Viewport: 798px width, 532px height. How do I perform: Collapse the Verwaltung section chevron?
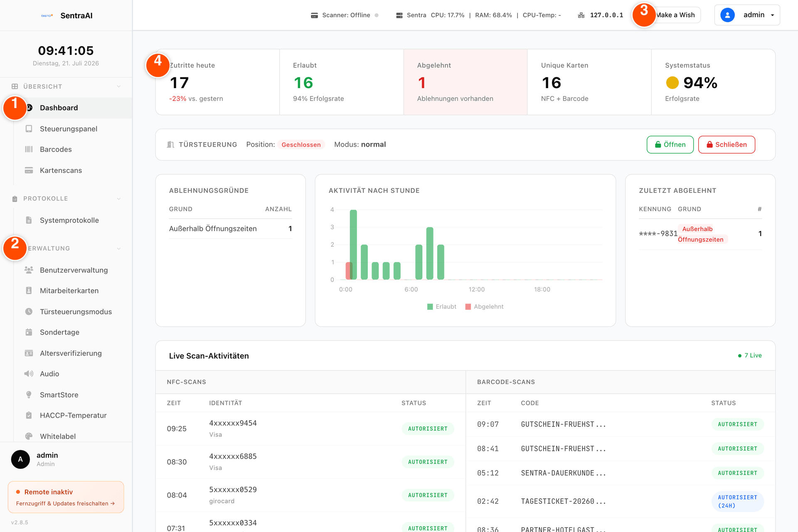[x=119, y=249]
